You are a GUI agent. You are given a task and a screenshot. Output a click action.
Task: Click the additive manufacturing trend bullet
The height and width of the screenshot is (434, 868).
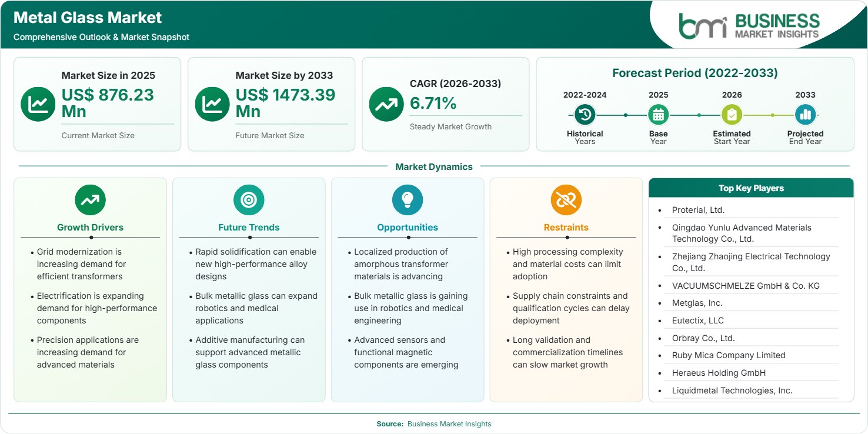[250, 352]
